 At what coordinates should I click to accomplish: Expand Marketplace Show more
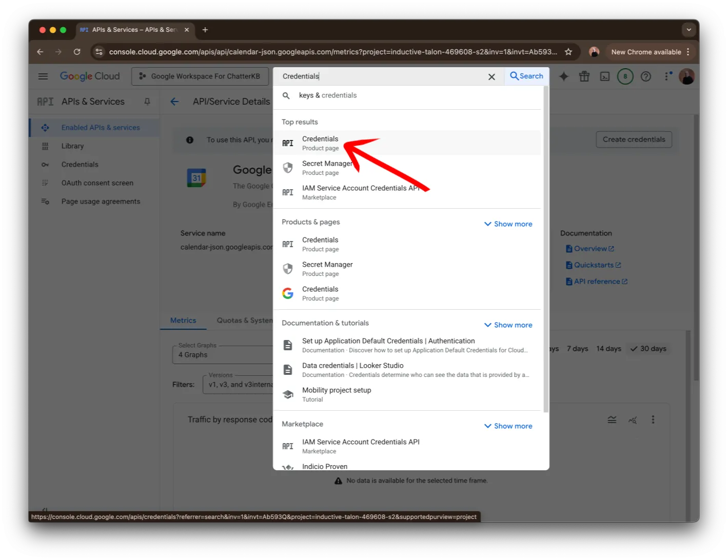click(x=508, y=426)
